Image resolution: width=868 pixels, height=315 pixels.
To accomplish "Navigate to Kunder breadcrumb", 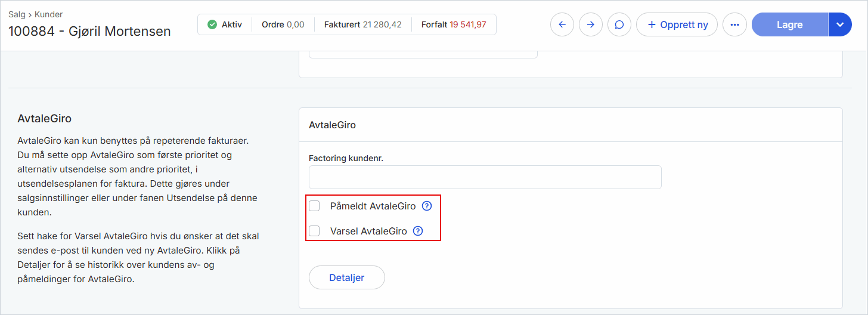I will [49, 14].
